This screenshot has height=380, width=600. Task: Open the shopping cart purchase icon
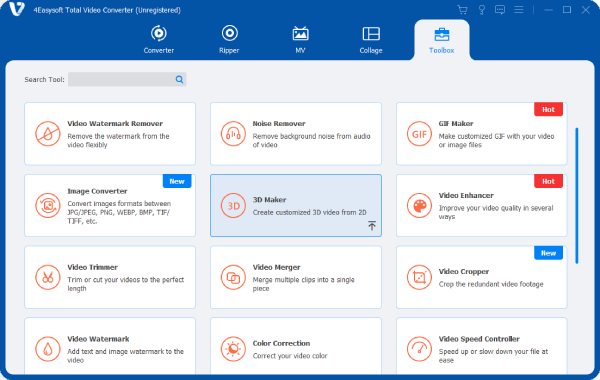[x=463, y=10]
